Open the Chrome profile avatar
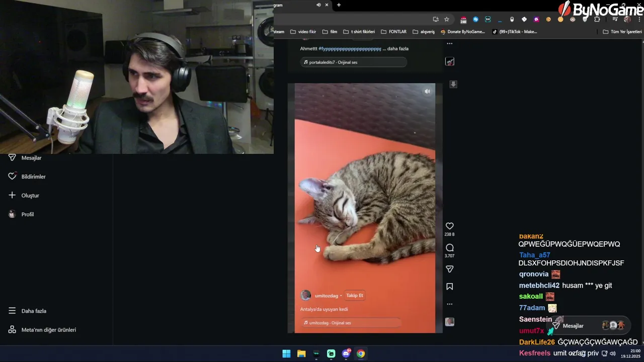This screenshot has height=362, width=644. point(627,20)
